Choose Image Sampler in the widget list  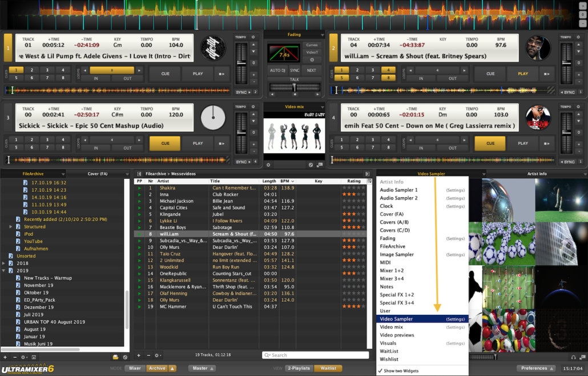click(x=397, y=254)
